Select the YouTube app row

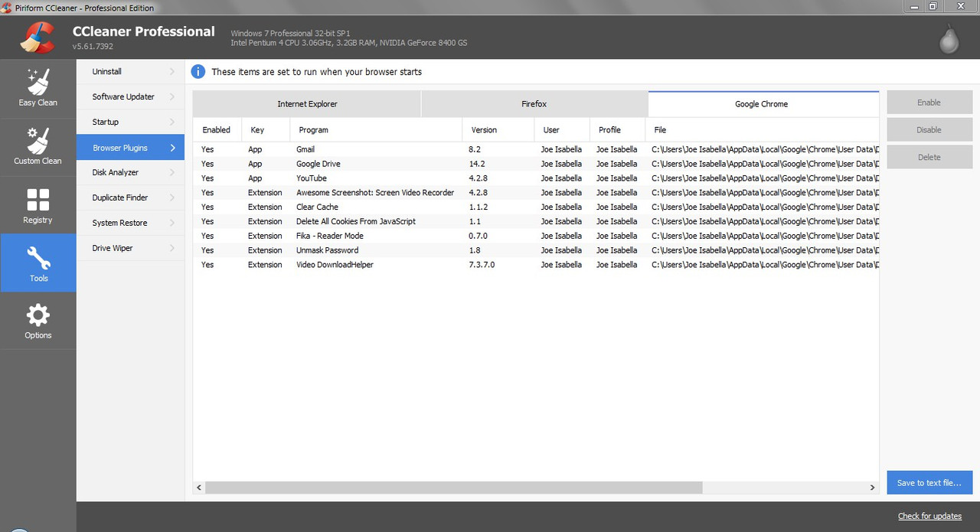[536, 178]
